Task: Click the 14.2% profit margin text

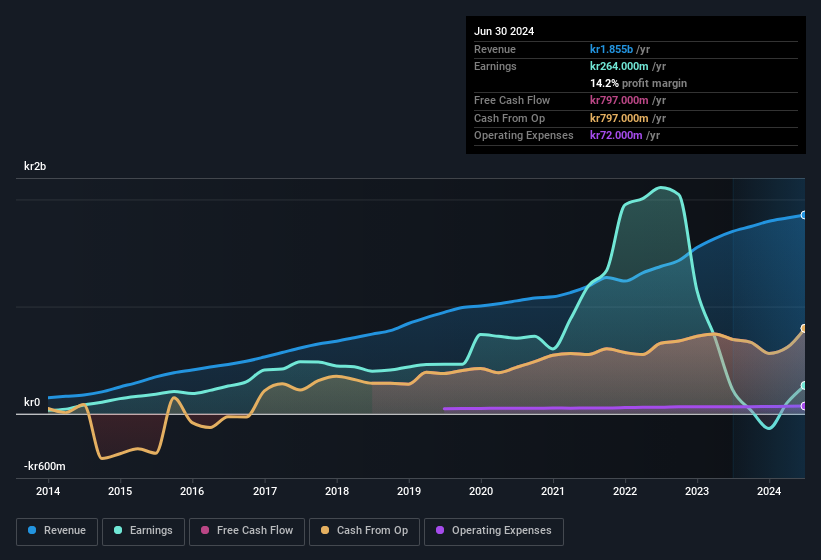Action: tap(638, 83)
